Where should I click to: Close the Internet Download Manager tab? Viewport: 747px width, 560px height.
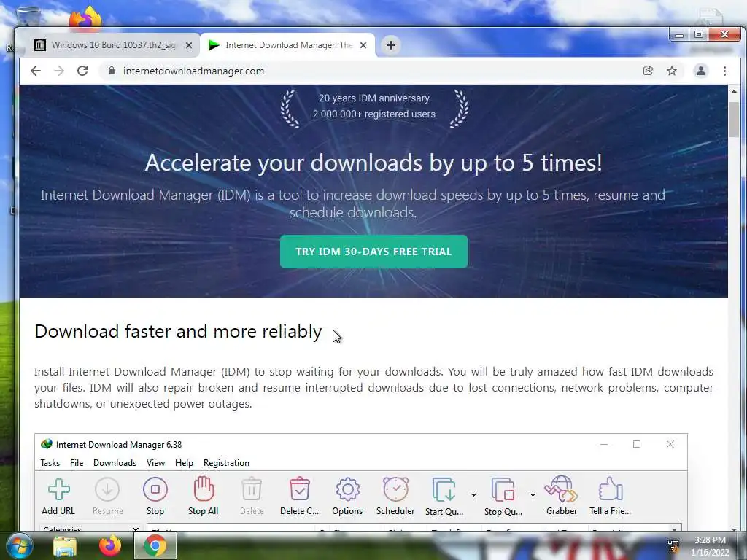point(363,45)
